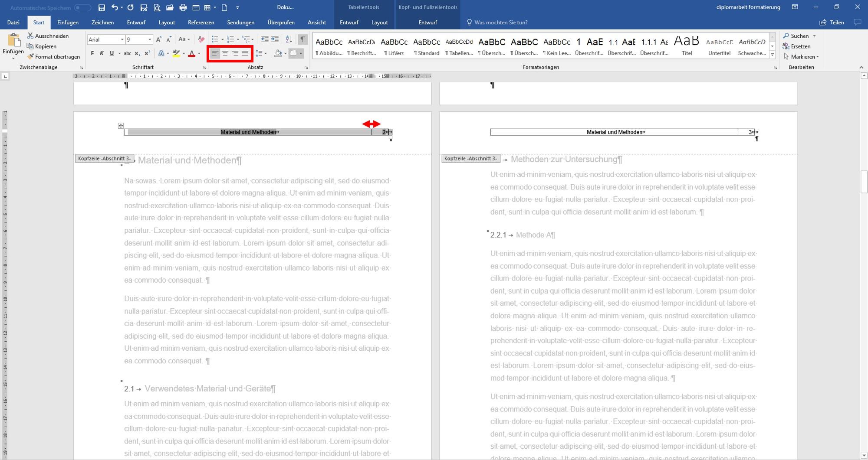Open the font size dropdown showing 9
868x460 pixels.
[150, 39]
